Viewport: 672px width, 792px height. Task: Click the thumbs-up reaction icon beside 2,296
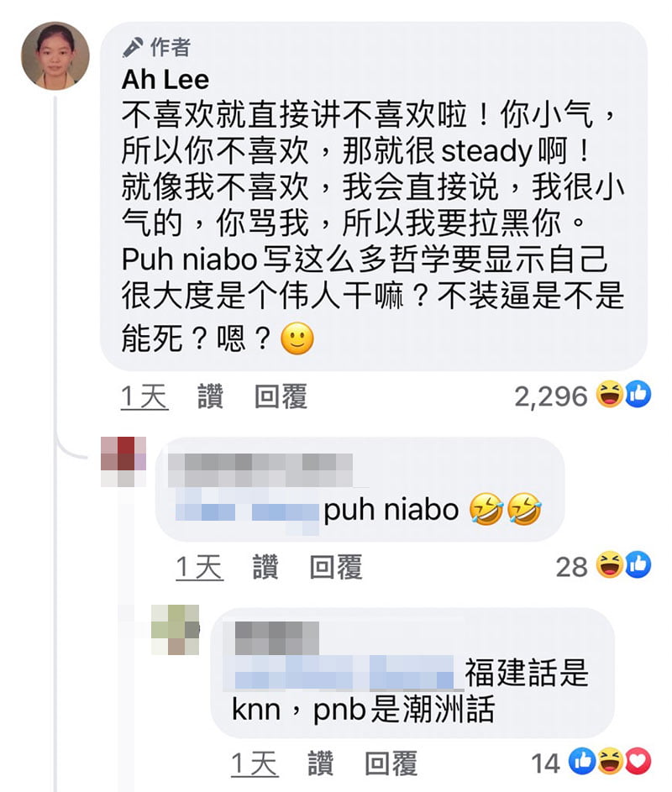(638, 395)
